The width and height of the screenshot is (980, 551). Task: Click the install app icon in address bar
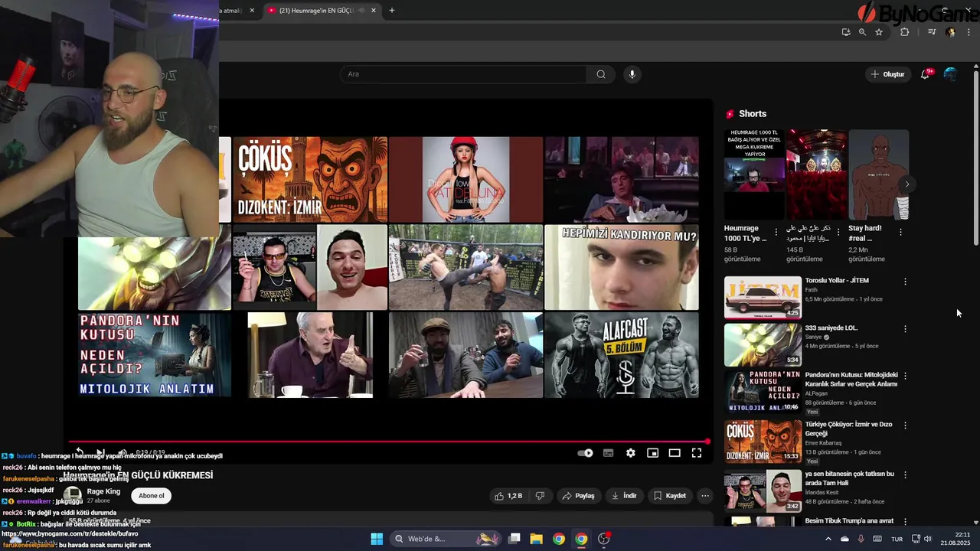click(x=846, y=32)
